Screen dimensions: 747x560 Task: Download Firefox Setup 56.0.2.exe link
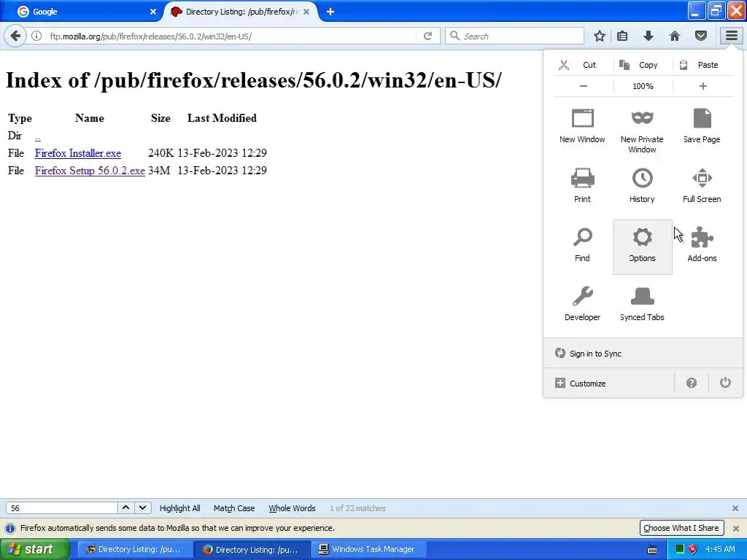pyautogui.click(x=90, y=171)
